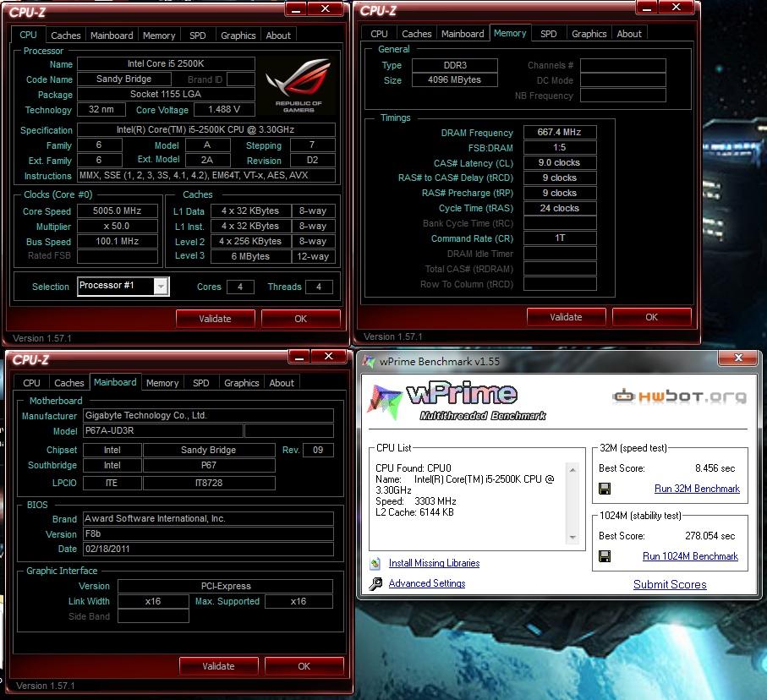
Task: Open About tab in top-left CPU-Z window
Action: (x=278, y=36)
